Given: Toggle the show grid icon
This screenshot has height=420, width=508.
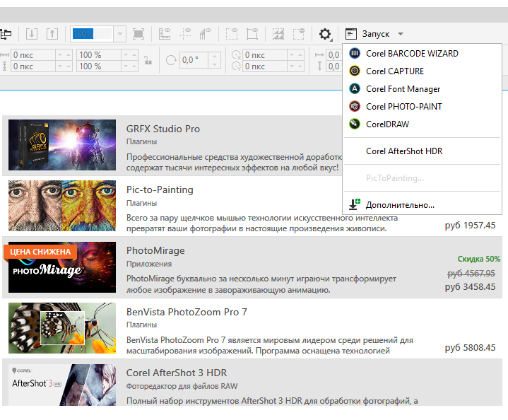Looking at the screenshot, I should (x=186, y=34).
